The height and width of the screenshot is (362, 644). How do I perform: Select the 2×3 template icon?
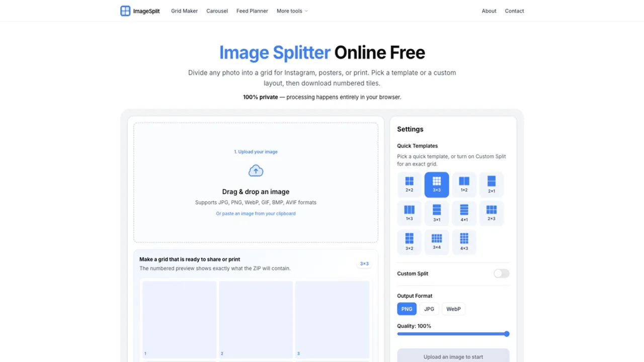(x=492, y=213)
